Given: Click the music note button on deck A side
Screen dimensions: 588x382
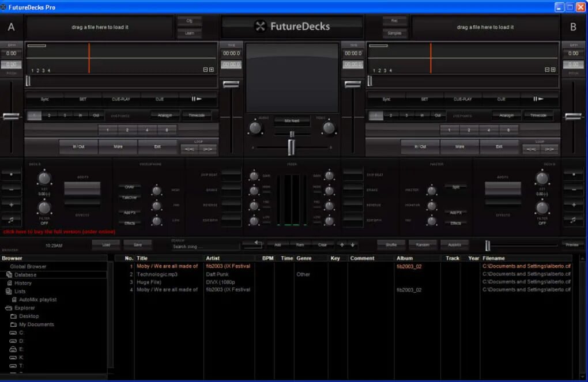Looking at the screenshot, I should [x=12, y=220].
